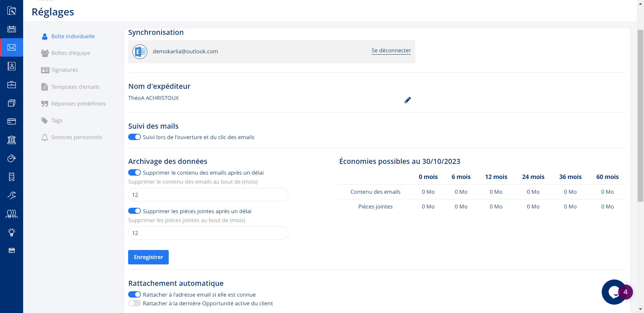Viewport: 644px width, 313px height.
Task: Edit sender name with pencil icon
Action: click(408, 100)
